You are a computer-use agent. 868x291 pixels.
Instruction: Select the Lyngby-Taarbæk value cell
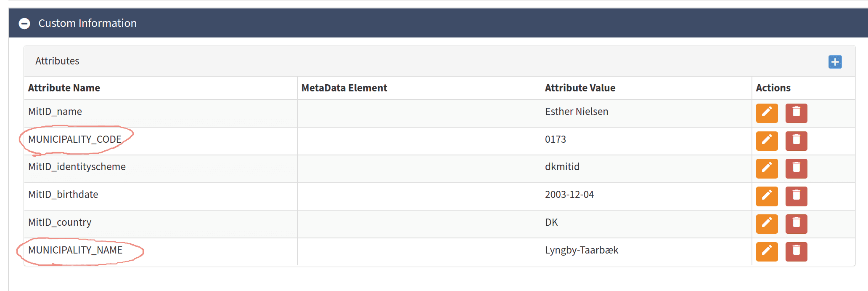tap(581, 250)
